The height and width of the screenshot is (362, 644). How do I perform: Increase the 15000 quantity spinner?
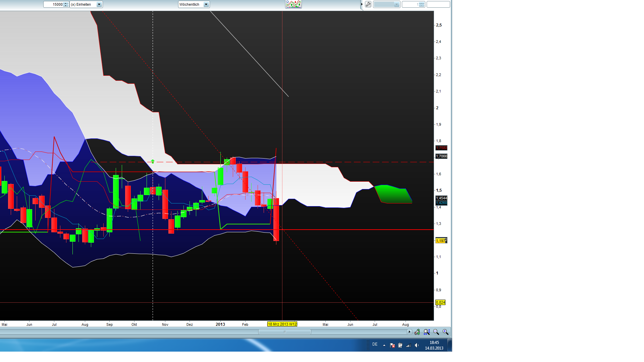(66, 3)
